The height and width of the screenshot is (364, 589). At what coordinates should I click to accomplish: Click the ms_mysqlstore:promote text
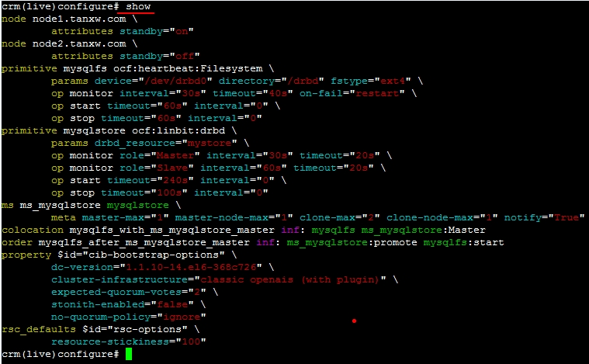coord(352,242)
